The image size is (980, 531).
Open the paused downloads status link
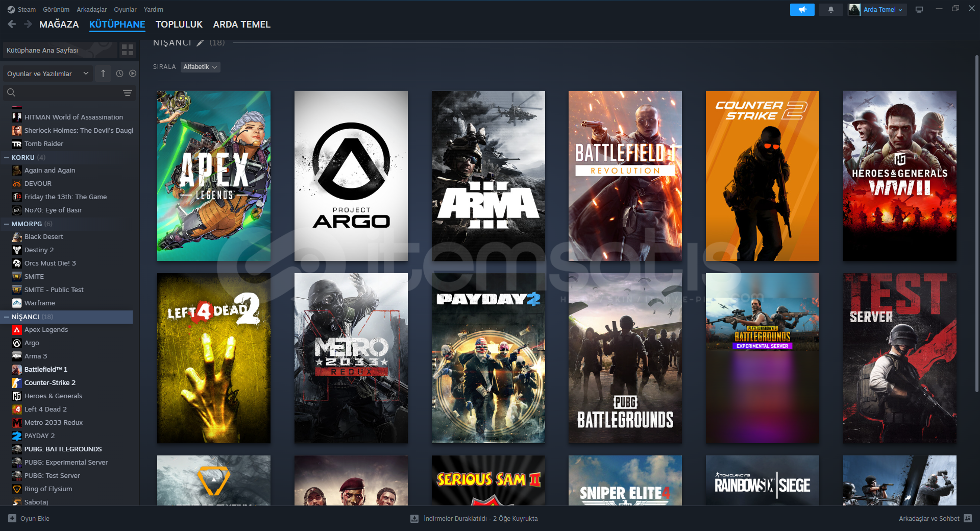point(474,518)
